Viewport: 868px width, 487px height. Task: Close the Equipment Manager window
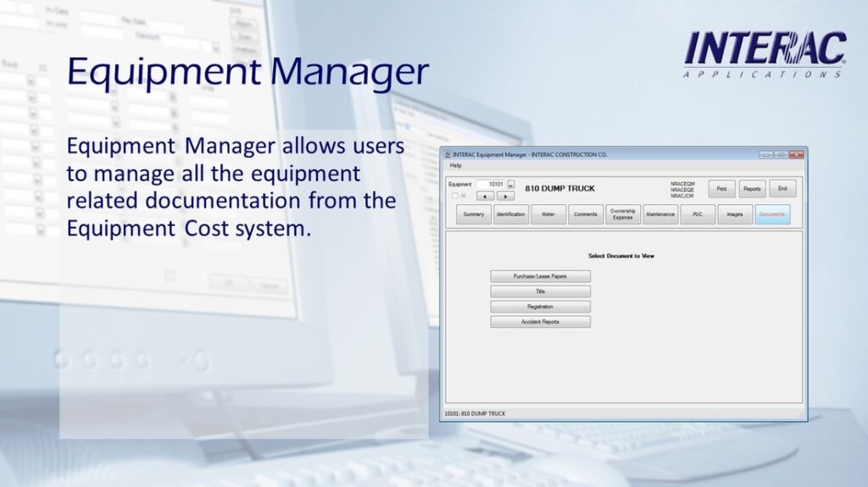tap(796, 154)
